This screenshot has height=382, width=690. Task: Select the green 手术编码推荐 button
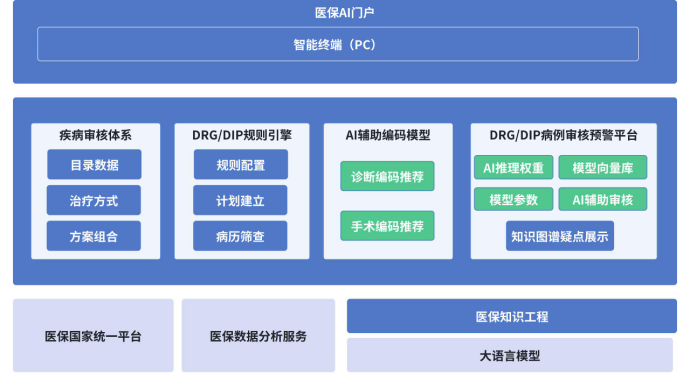[387, 226]
